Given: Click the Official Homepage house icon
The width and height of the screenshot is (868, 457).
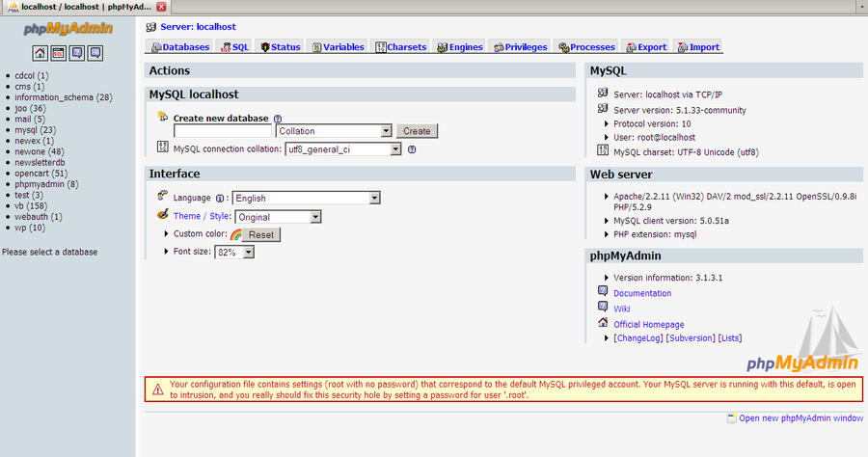Looking at the screenshot, I should [x=603, y=322].
